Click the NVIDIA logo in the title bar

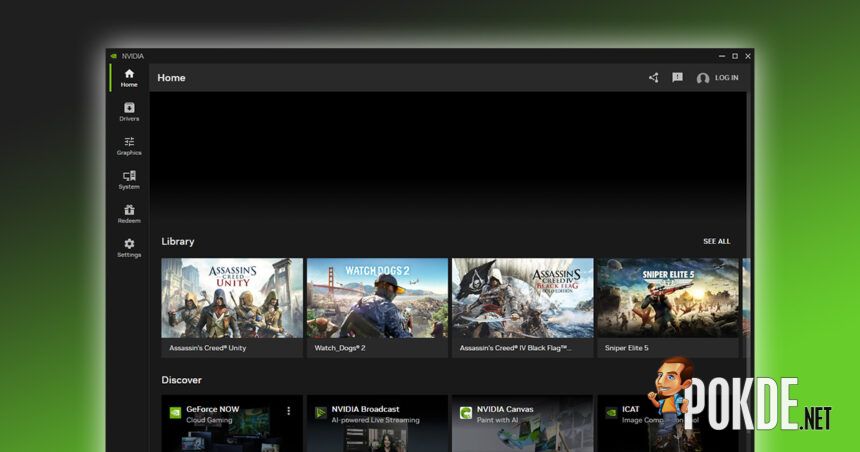point(114,56)
